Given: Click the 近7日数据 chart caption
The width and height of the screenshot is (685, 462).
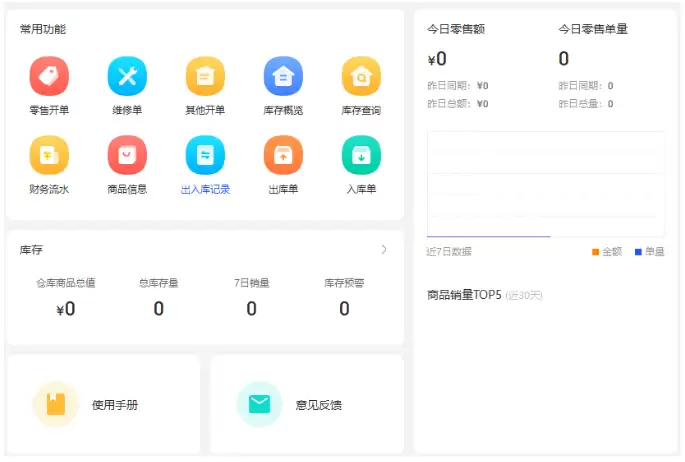Looking at the screenshot, I should pyautogui.click(x=449, y=252).
